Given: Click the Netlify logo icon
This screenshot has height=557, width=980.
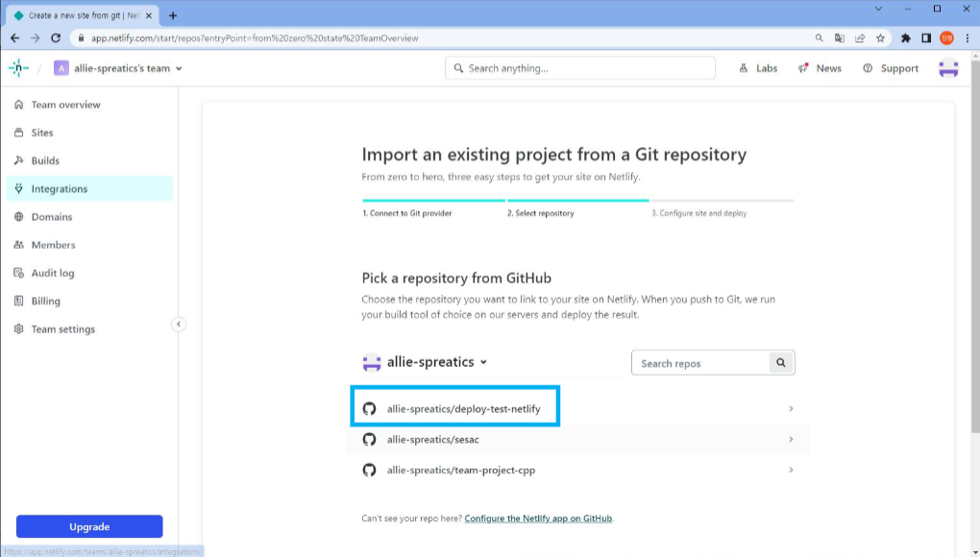Looking at the screenshot, I should click(19, 68).
